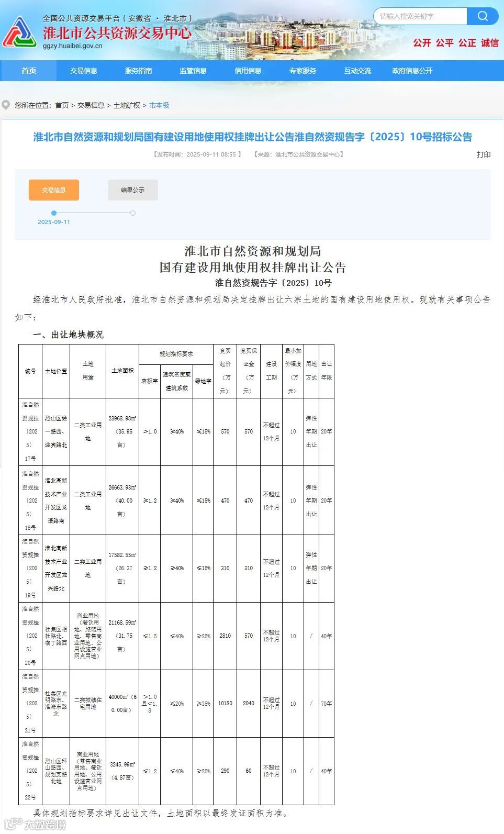Click the ggzy.huaibei.gov.cn address text
The width and height of the screenshot is (504, 834).
click(x=72, y=46)
